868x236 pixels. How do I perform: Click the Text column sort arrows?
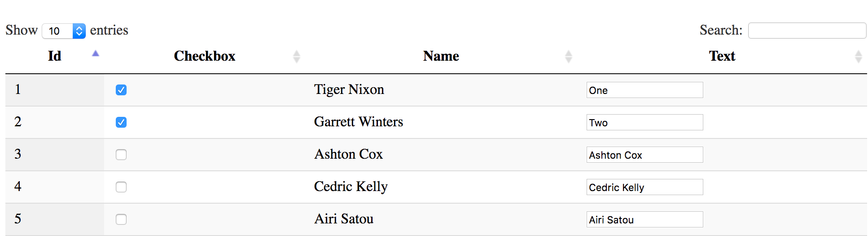pyautogui.click(x=858, y=56)
